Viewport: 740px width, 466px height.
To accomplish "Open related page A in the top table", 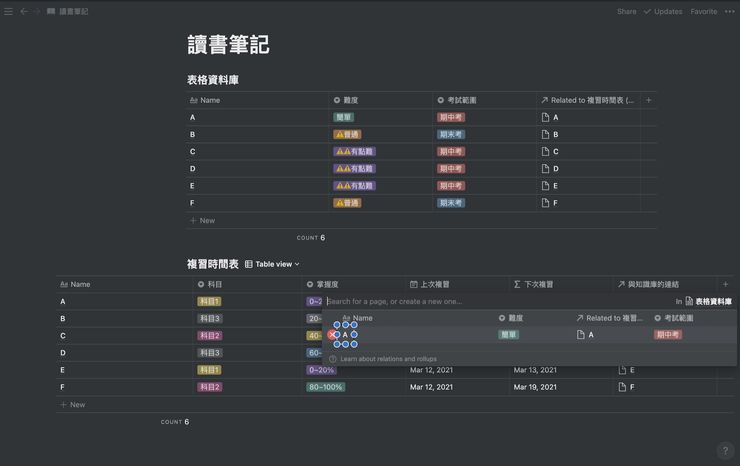I will pos(550,117).
